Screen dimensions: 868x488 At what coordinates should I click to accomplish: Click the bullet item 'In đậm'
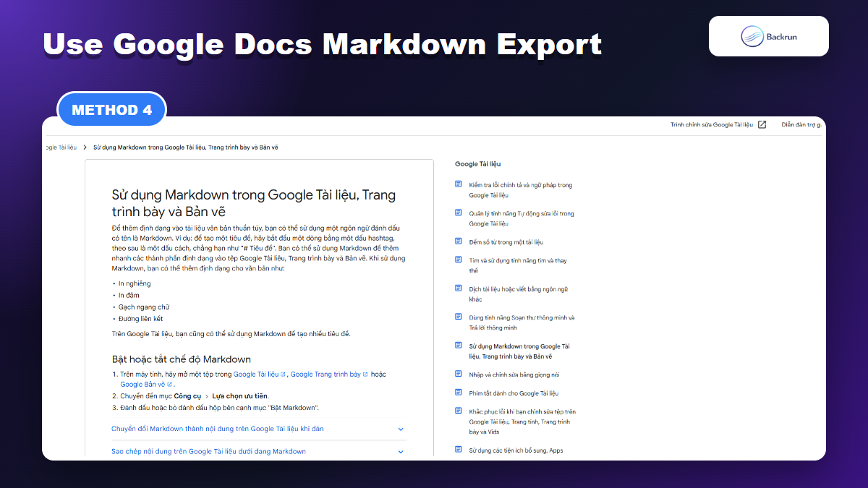pos(129,295)
